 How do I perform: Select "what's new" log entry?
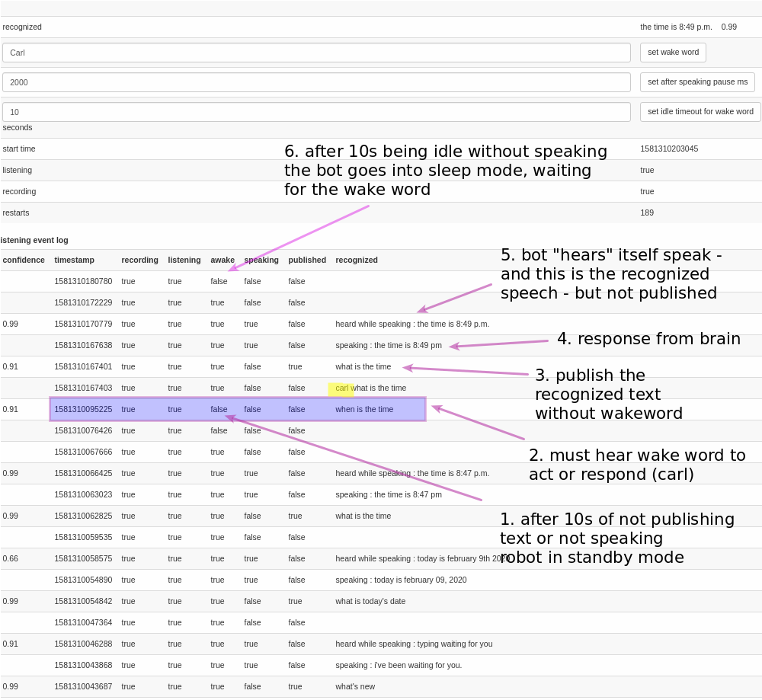pyautogui.click(x=355, y=687)
